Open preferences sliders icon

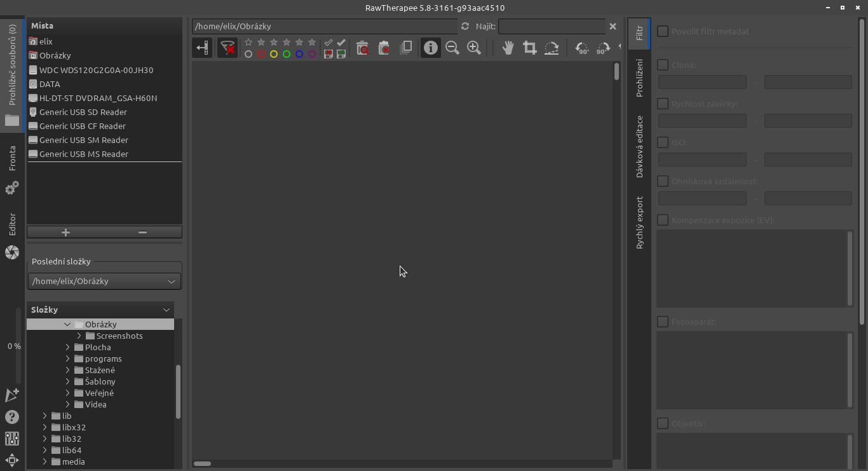[x=12, y=439]
